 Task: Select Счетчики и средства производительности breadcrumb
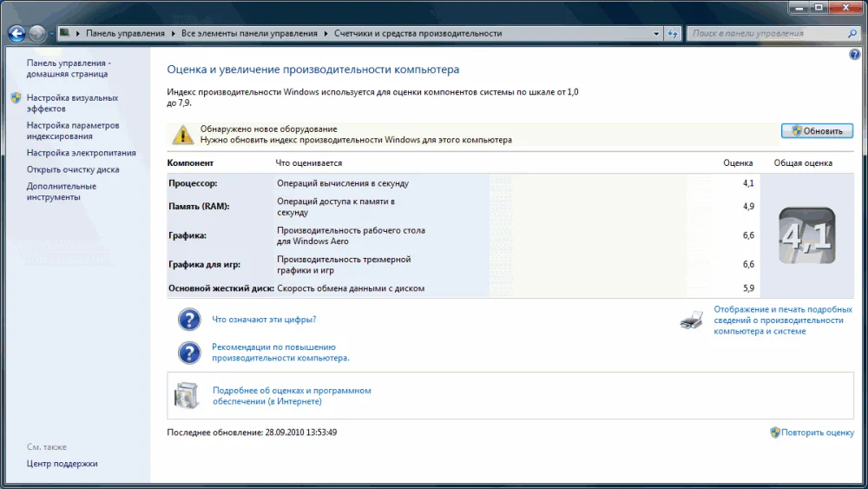coord(418,33)
